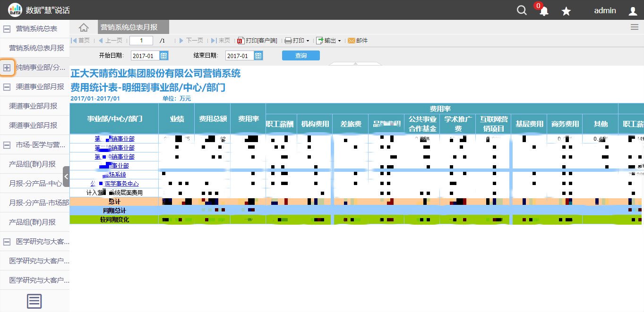This screenshot has height=312, width=644.
Task: Click the 查询 query button
Action: pos(301,56)
